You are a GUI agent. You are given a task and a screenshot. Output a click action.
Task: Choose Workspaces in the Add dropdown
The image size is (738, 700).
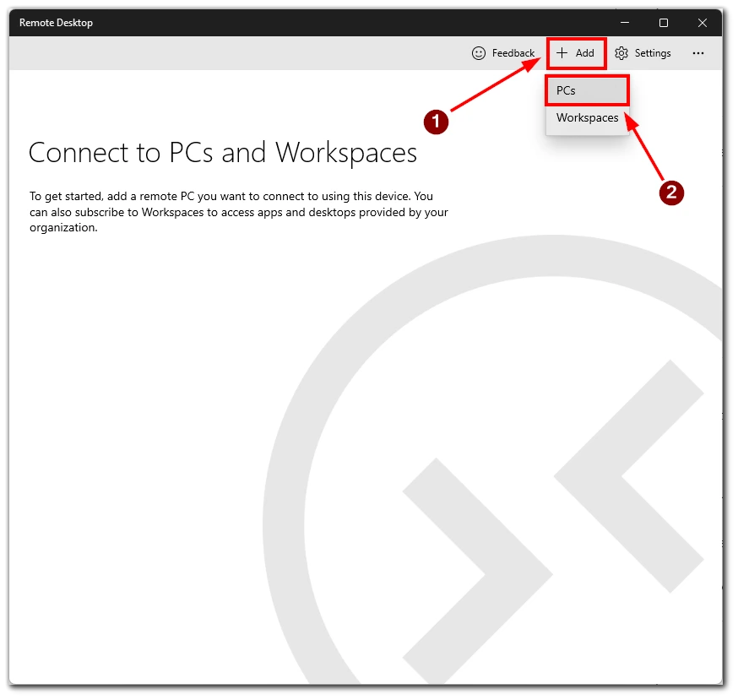coord(587,117)
